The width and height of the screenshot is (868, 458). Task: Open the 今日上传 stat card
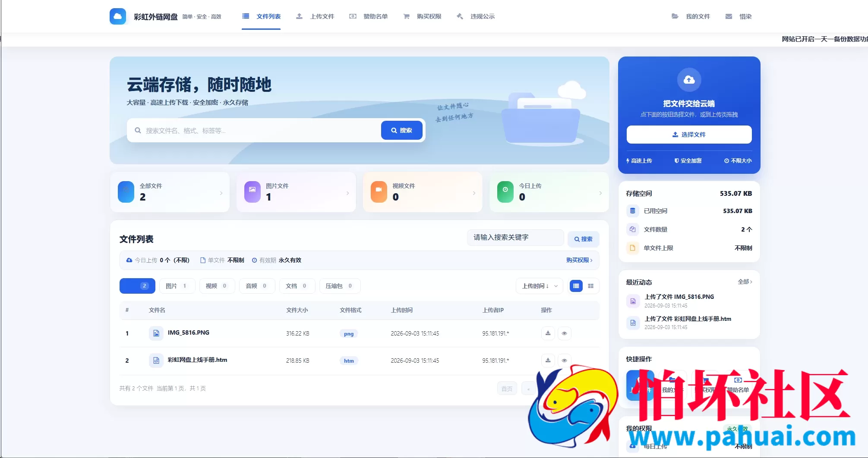point(549,192)
